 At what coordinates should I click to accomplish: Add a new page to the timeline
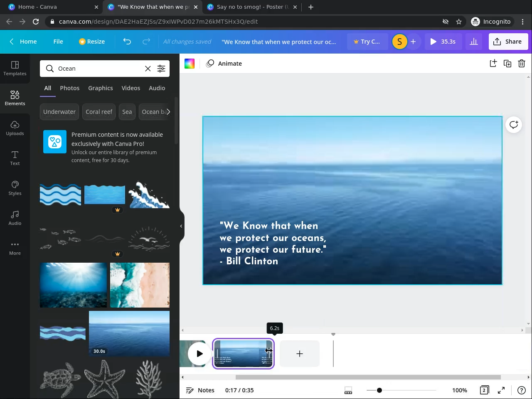click(300, 354)
